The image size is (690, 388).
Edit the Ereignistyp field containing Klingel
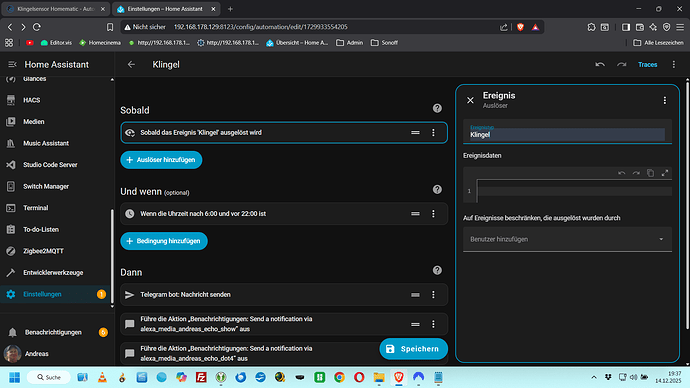pyautogui.click(x=567, y=132)
